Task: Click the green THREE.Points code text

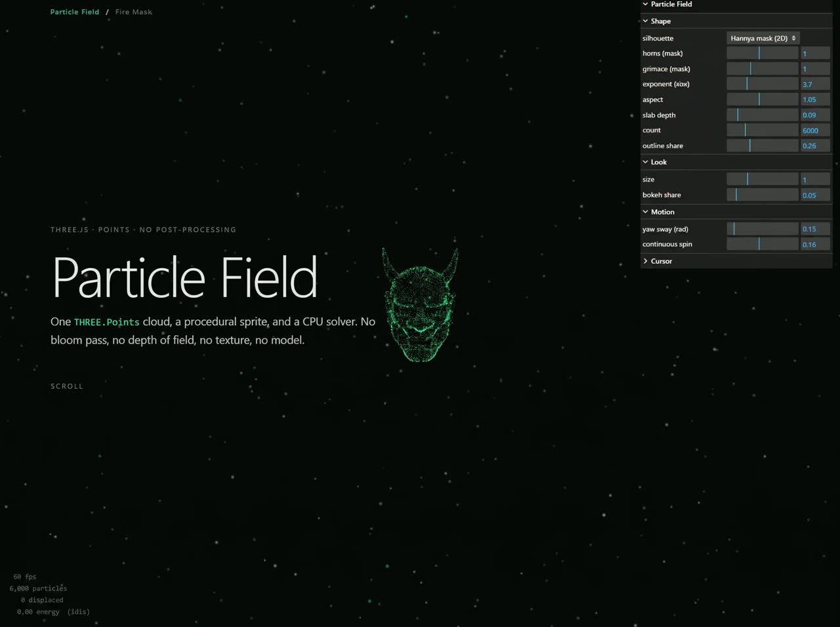Action: [x=106, y=322]
